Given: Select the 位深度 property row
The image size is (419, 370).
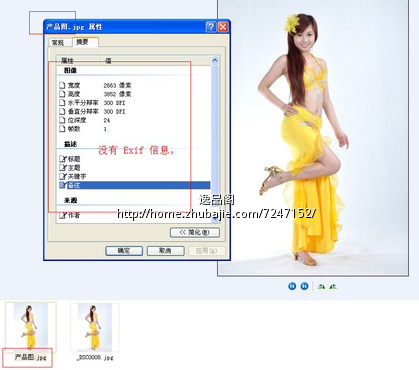Looking at the screenshot, I should tap(133, 120).
